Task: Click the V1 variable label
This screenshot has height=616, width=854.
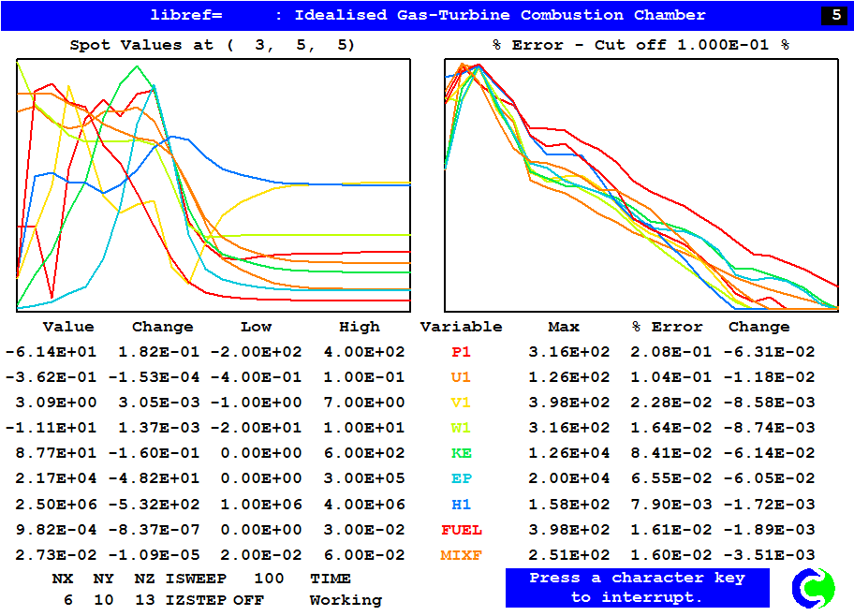Action: click(x=461, y=403)
